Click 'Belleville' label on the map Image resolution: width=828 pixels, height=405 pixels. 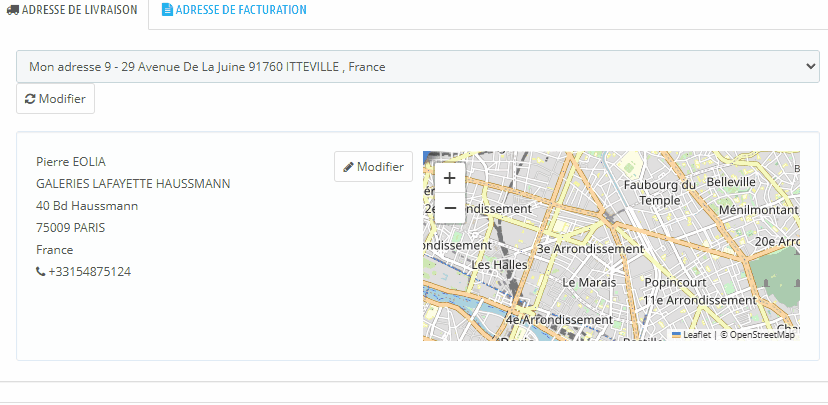click(x=733, y=182)
